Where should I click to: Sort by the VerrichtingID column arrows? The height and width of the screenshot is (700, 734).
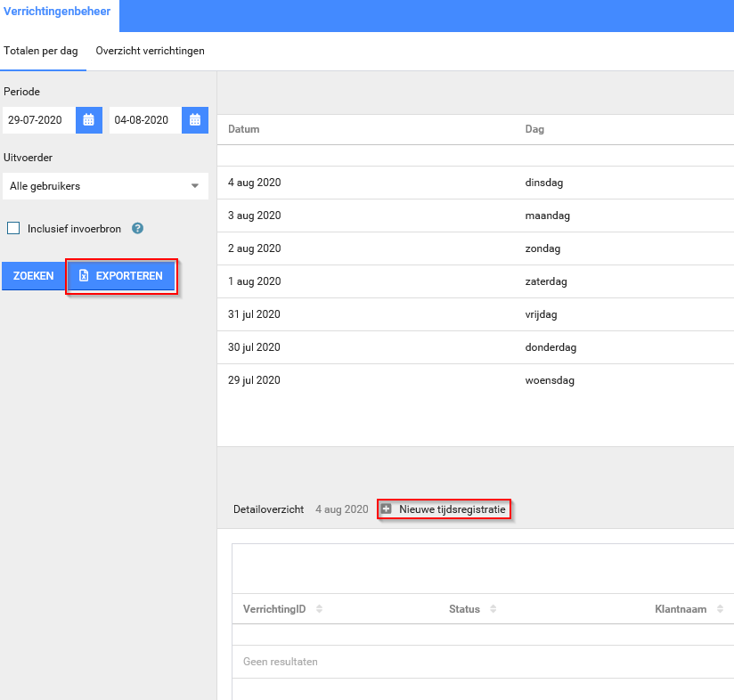coord(320,609)
